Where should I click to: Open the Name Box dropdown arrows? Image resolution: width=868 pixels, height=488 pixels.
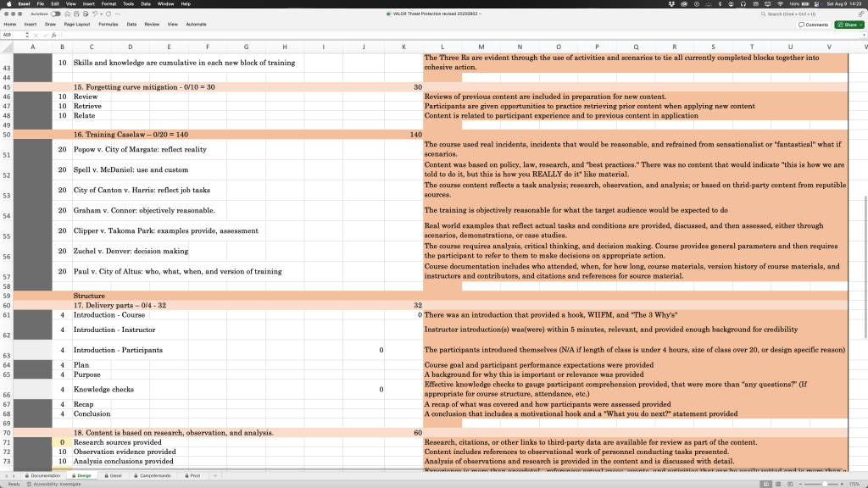click(x=27, y=35)
